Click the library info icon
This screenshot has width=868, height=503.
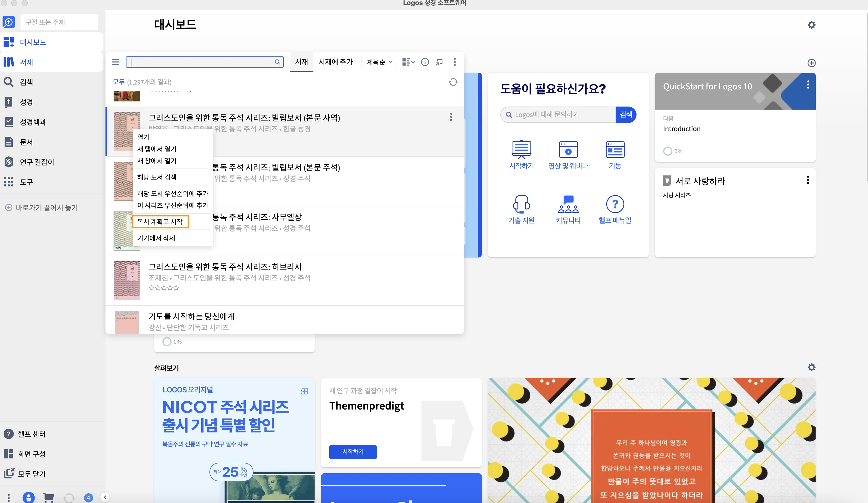425,62
